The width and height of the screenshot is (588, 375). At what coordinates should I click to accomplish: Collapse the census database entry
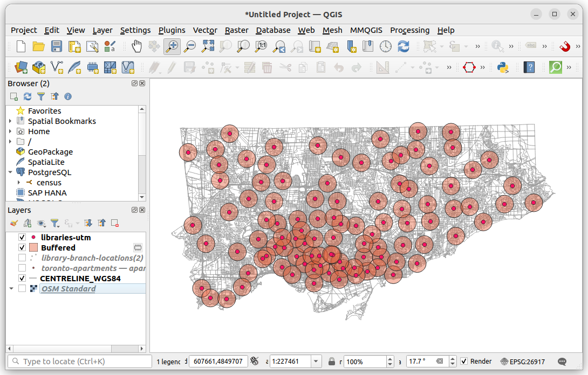click(18, 182)
